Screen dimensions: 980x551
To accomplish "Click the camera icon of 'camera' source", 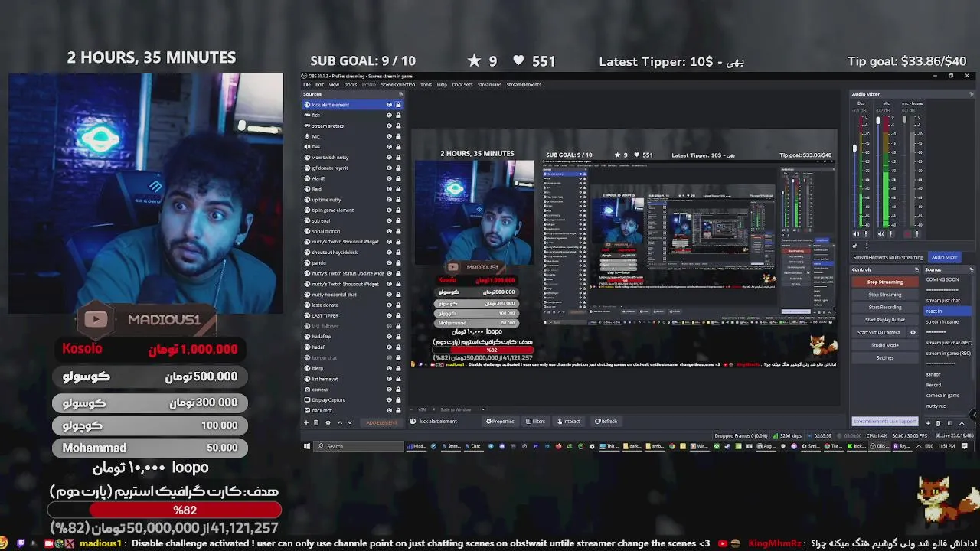I will pyautogui.click(x=307, y=390).
